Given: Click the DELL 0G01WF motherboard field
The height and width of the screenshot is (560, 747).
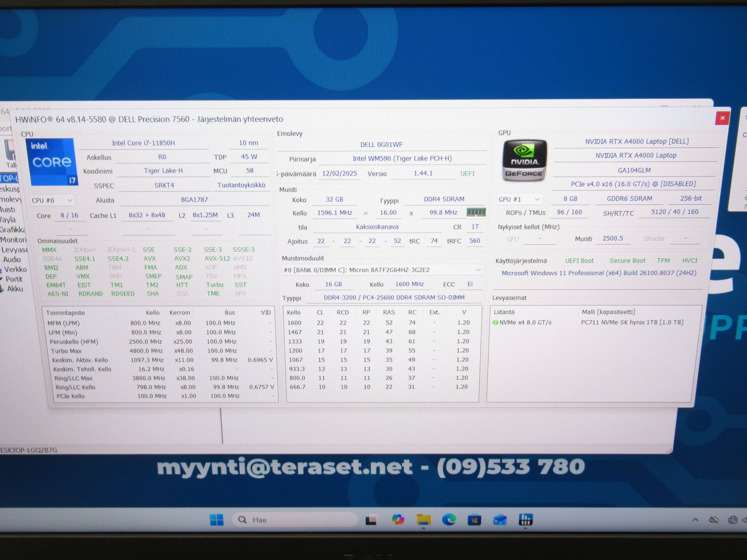Looking at the screenshot, I should [x=382, y=145].
